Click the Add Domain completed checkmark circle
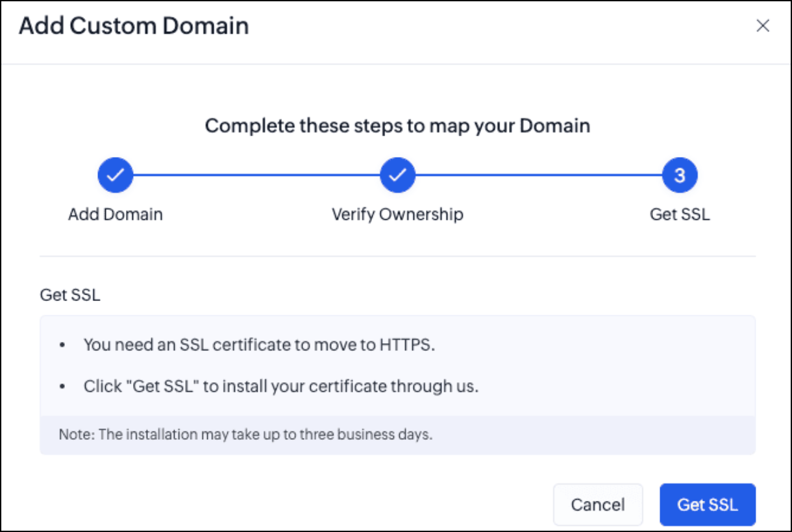Screen dimensions: 792x532 (116, 175)
